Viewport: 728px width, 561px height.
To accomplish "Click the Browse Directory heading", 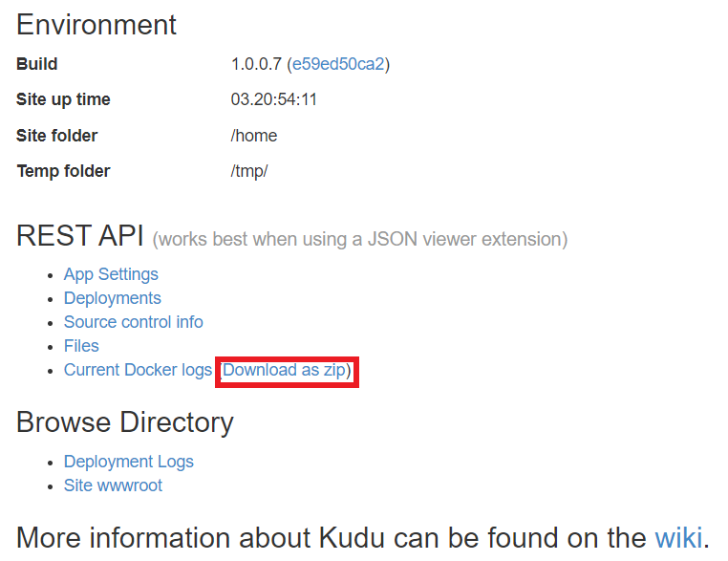I will (x=124, y=422).
